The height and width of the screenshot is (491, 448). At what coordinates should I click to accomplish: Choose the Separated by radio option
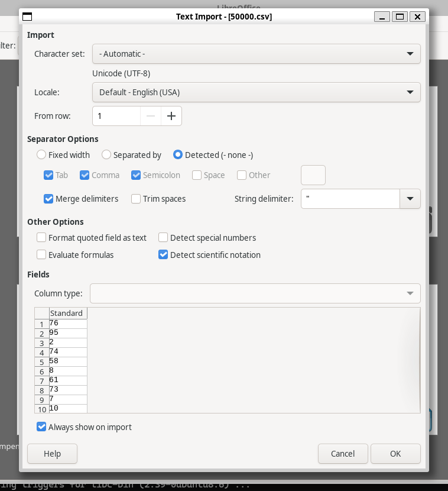tap(106, 155)
